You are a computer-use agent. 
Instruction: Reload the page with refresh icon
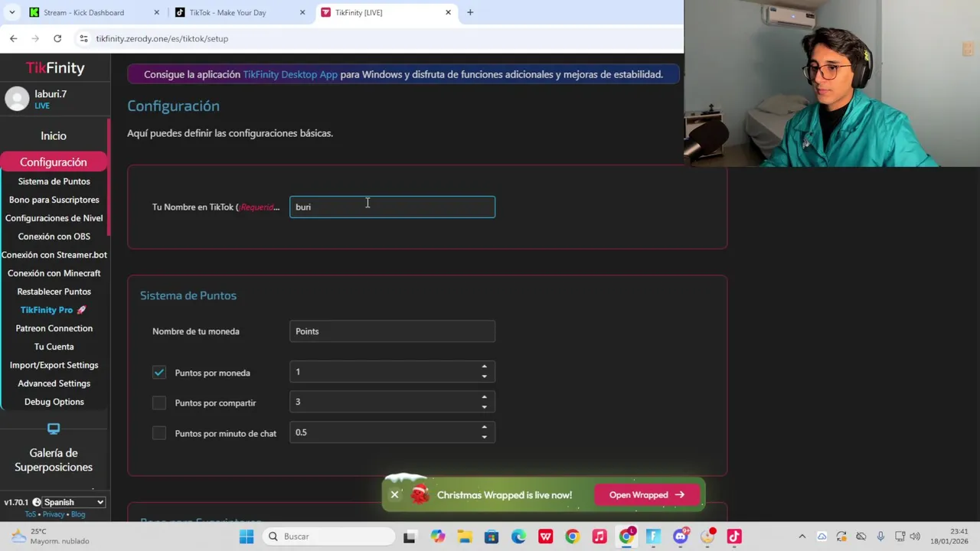(57, 38)
